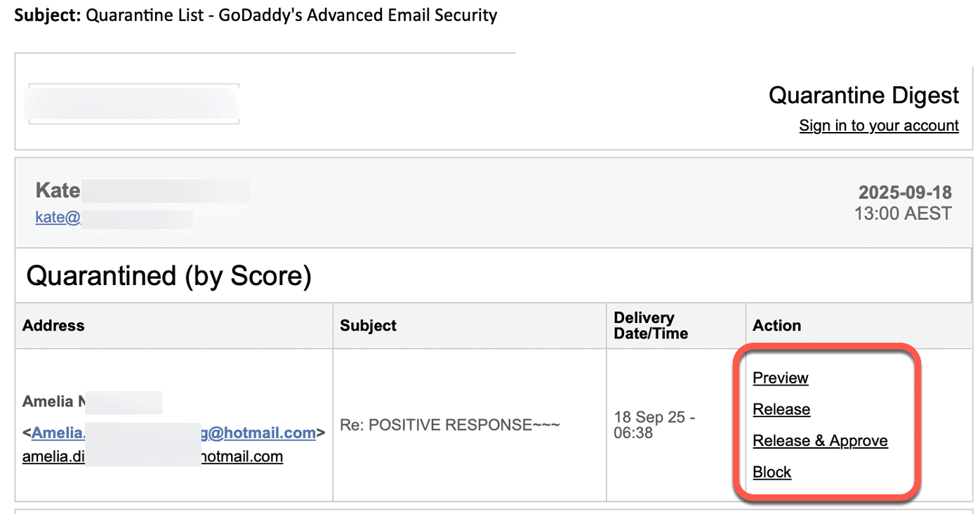The width and height of the screenshot is (980, 514).
Task: Click the Delivery Date/Time column header
Action: pos(651,326)
